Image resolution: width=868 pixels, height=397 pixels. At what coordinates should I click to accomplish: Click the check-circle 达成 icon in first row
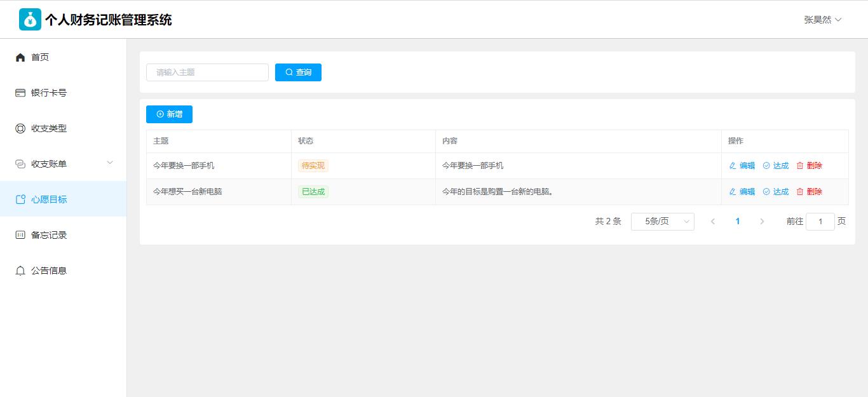[766, 166]
